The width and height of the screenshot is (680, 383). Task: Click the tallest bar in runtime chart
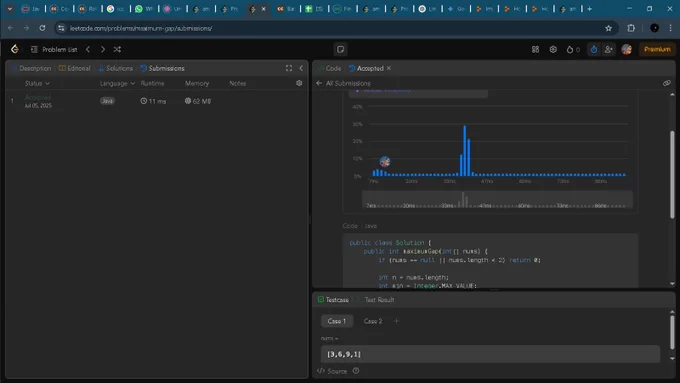464,151
